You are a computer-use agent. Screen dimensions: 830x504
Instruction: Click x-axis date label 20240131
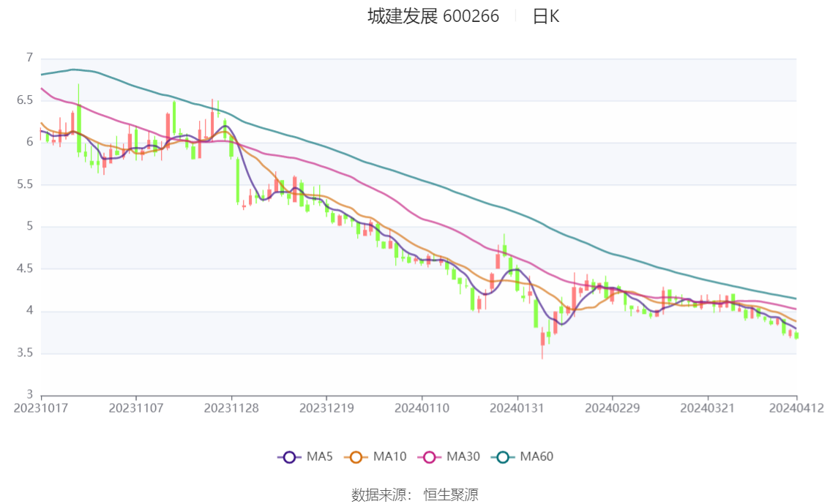[x=517, y=408]
